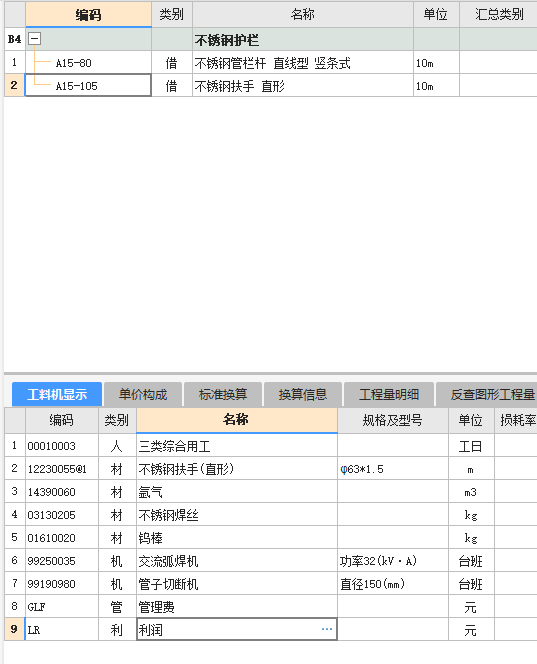
Task: Click the 规格及型号 column header
Action: tap(393, 420)
